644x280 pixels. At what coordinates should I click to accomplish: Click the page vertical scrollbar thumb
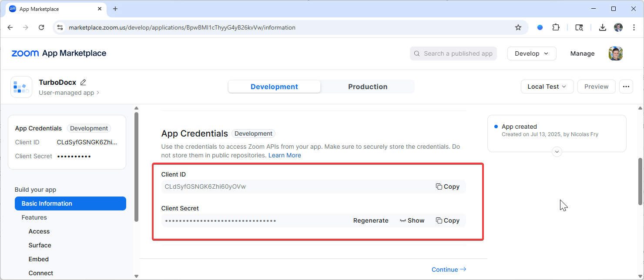coord(640,181)
